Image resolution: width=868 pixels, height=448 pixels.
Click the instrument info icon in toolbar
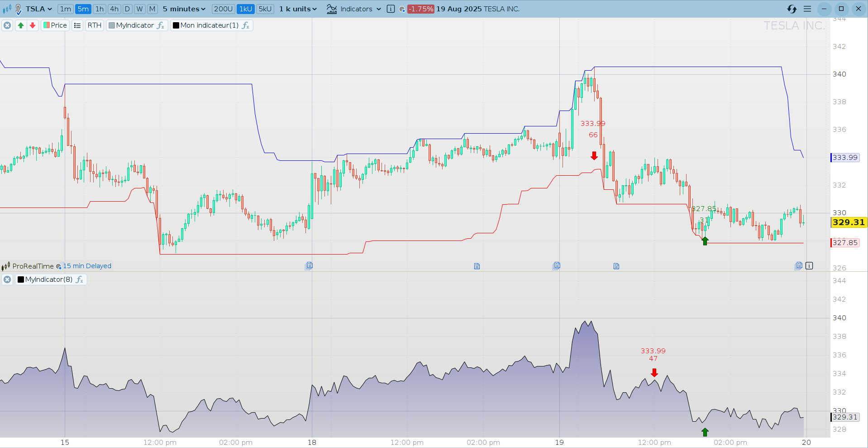(391, 9)
